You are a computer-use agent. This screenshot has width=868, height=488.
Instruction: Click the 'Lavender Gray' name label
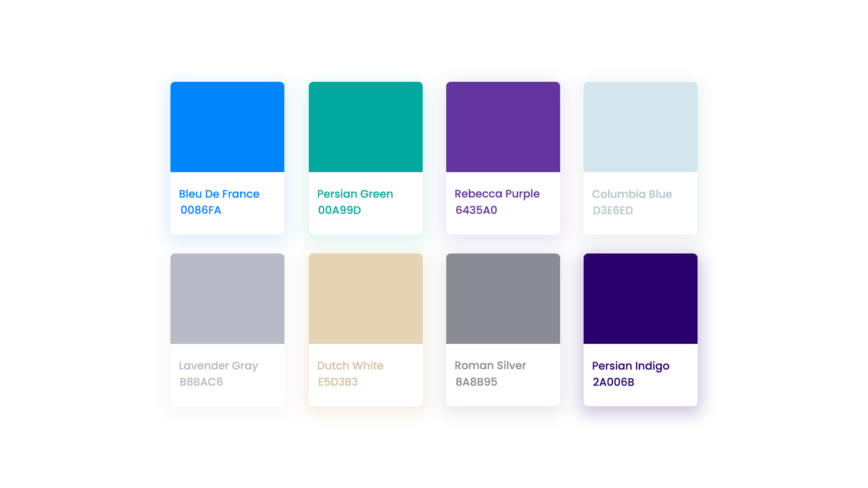pyautogui.click(x=218, y=366)
